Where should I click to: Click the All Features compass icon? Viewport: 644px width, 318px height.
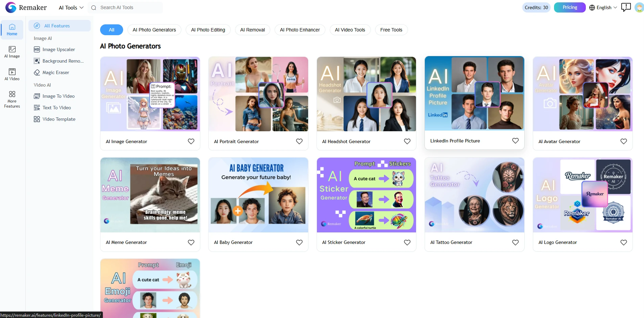(x=37, y=26)
